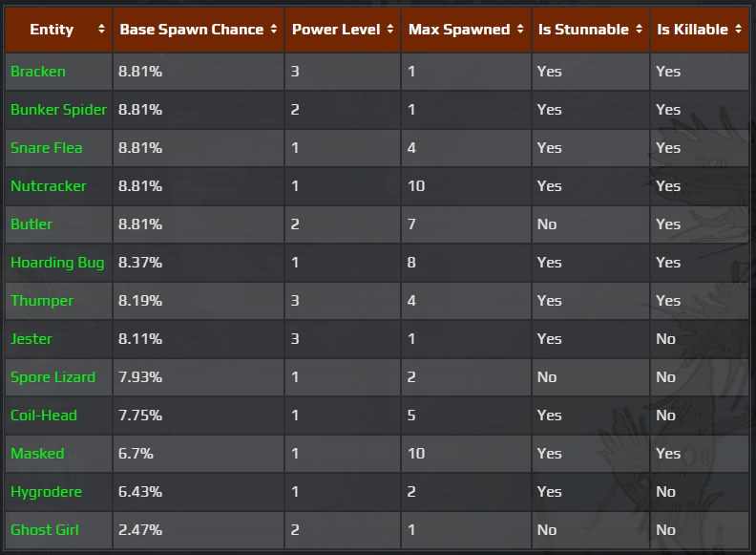Click the Is Killable sort arrows icon
Viewport: 756px width, 555px height.
(737, 30)
